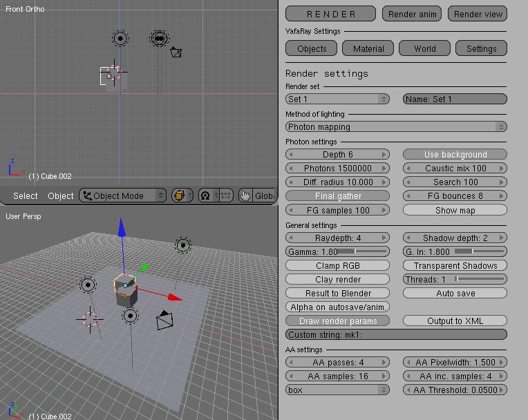Decrease Photons 1500000 with left arrow
This screenshot has width=528, height=420.
pyautogui.click(x=291, y=169)
